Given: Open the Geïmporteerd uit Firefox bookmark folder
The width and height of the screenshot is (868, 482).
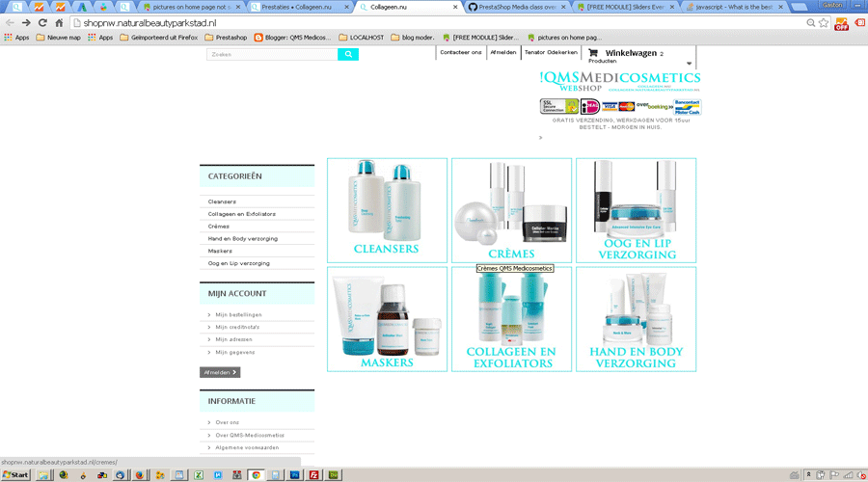Looking at the screenshot, I should tap(159, 37).
